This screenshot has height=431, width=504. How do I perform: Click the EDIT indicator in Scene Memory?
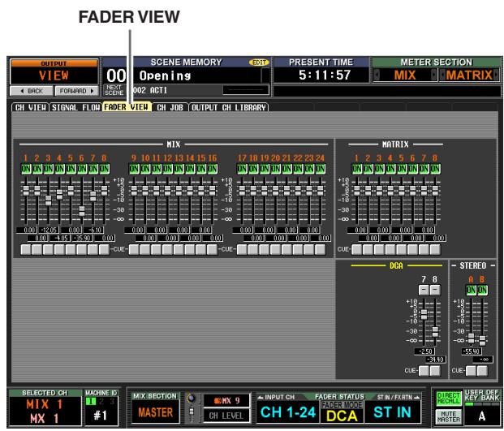pos(259,62)
